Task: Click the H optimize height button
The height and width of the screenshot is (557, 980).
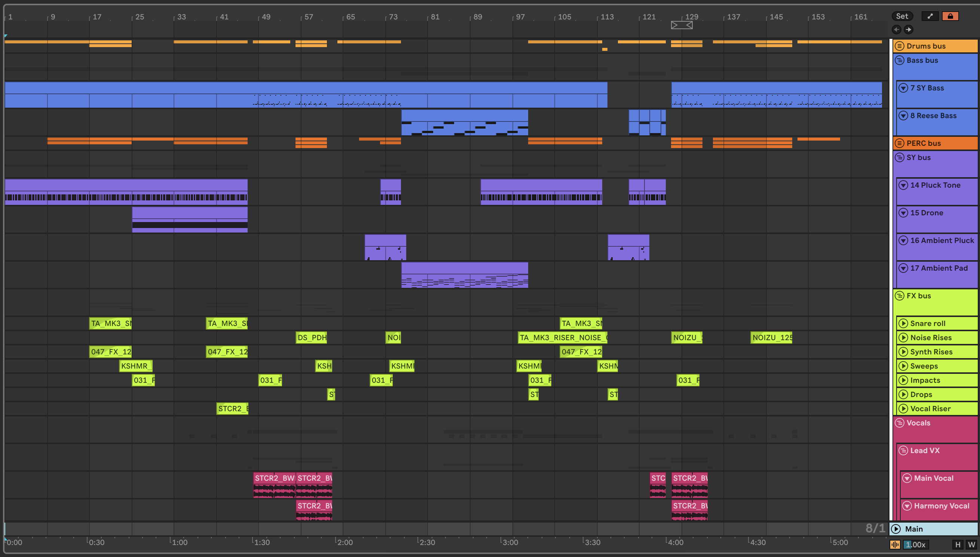Action: [958, 544]
